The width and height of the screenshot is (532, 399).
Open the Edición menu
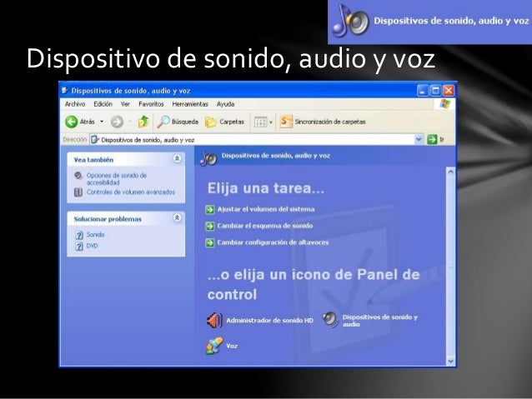(x=103, y=104)
